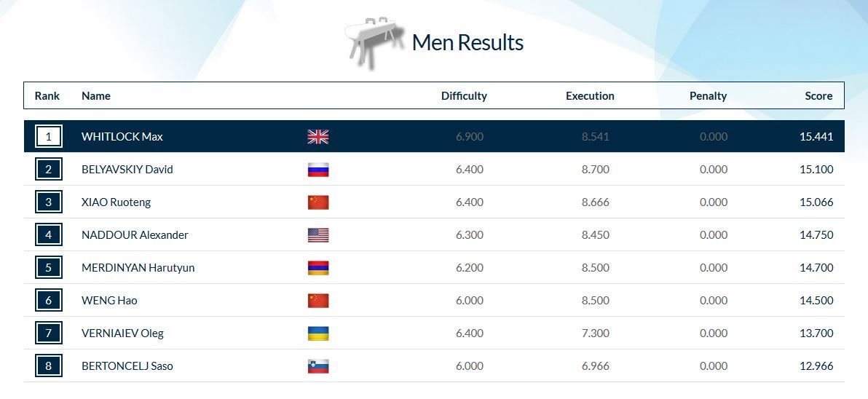Click the pommel horse apparatus icon
Screen dimensions: 868x399
374,42
